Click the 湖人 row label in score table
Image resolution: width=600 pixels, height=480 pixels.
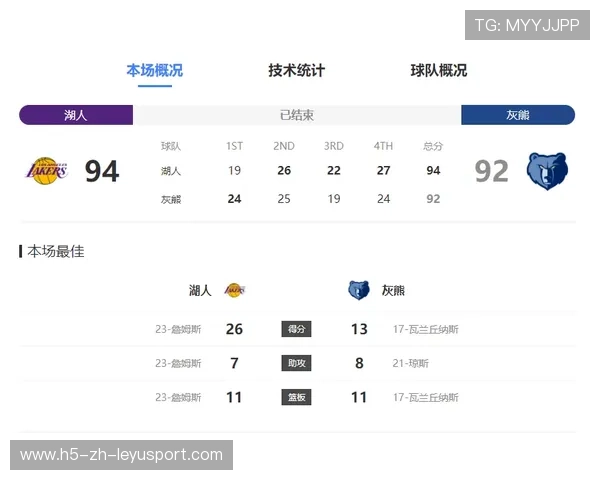pos(171,171)
